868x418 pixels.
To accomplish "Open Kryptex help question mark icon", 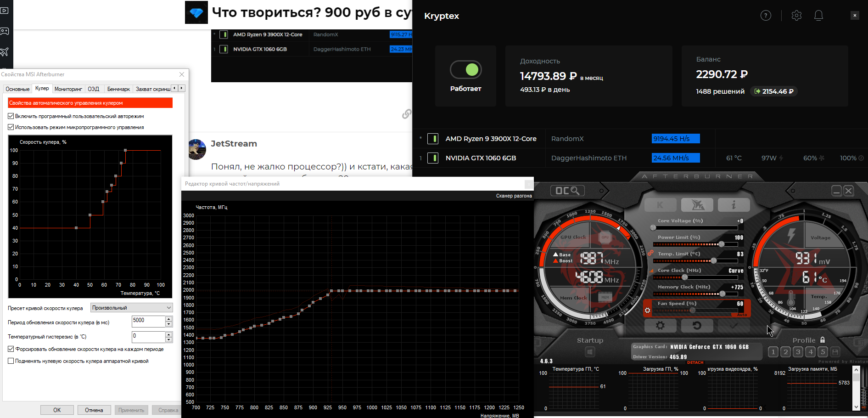I will [x=766, y=16].
